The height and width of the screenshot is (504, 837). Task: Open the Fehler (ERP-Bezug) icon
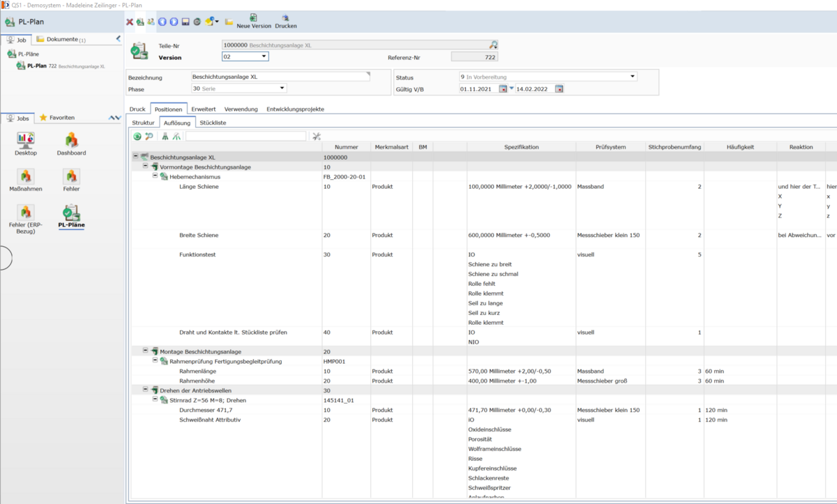25,220
